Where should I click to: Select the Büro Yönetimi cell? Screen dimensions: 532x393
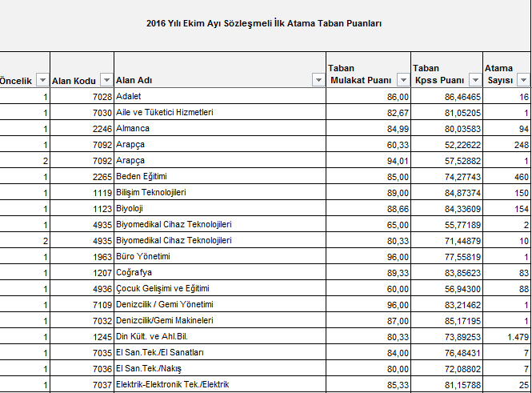pos(143,257)
